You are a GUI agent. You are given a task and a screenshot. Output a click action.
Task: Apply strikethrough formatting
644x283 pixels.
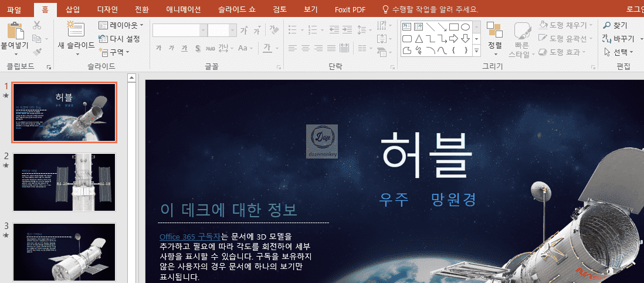coord(210,49)
